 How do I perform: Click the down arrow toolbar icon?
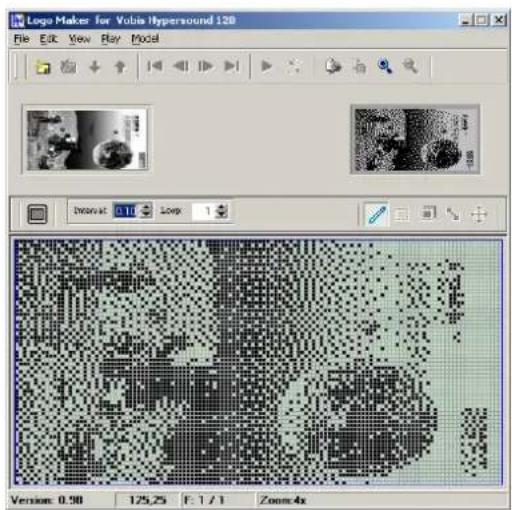[95, 67]
